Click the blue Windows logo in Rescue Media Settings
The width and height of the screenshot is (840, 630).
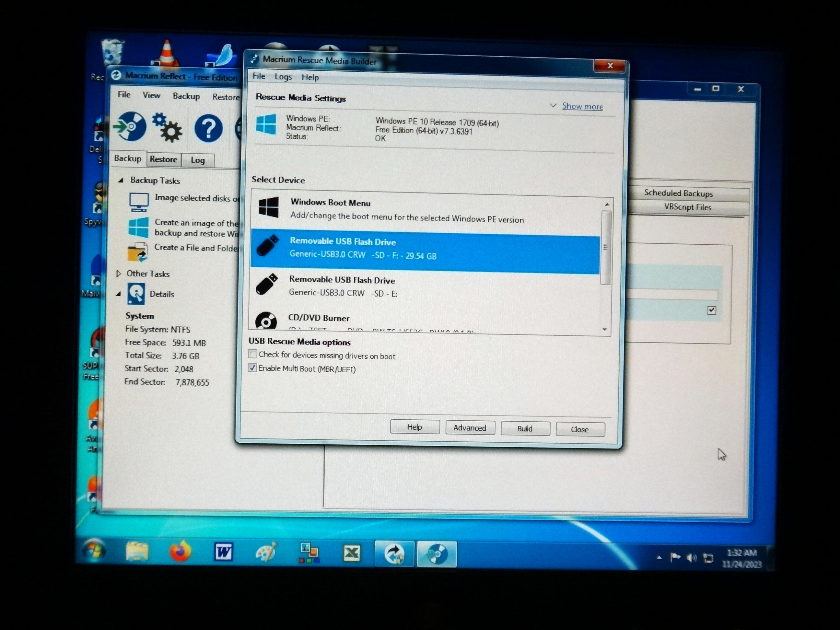click(x=266, y=124)
